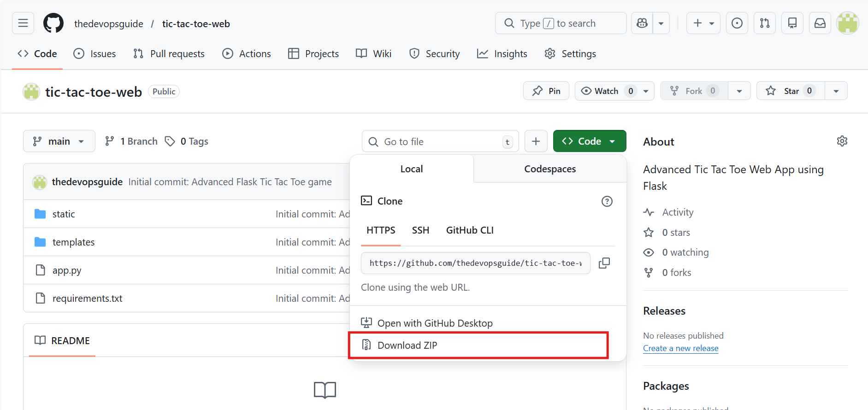Open thedevopsguide owner link in breadcrumb
This screenshot has width=868, height=410.
pyautogui.click(x=109, y=24)
